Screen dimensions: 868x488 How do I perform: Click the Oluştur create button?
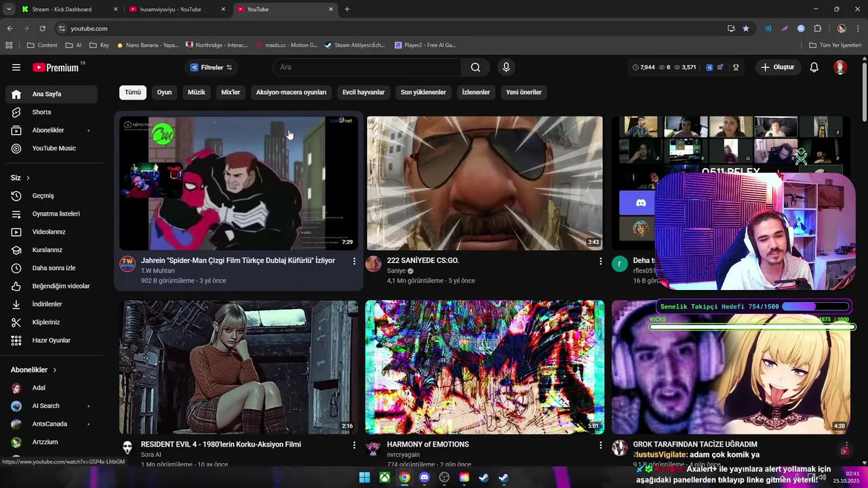pos(777,67)
